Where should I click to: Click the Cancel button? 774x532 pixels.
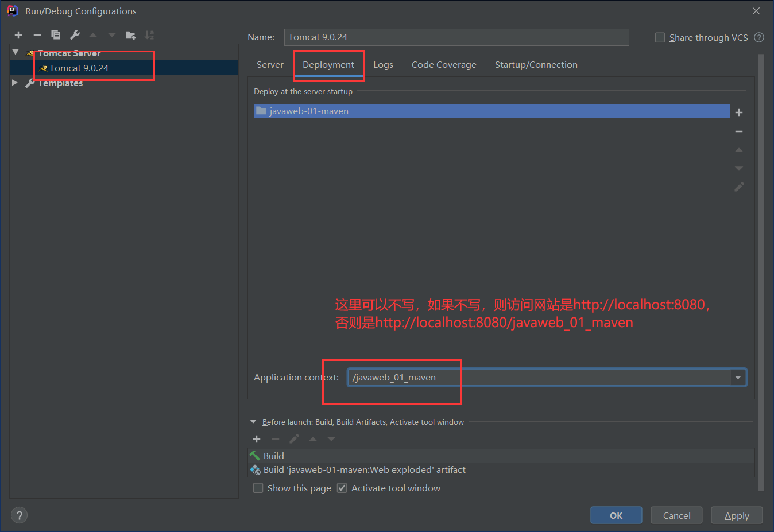click(676, 515)
